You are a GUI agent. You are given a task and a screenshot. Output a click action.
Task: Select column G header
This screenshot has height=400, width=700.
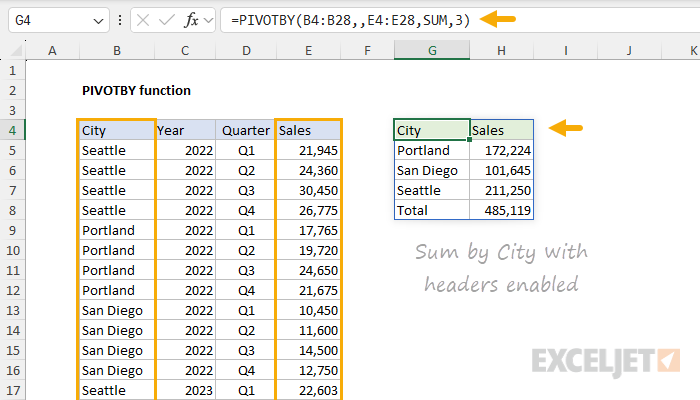point(432,50)
